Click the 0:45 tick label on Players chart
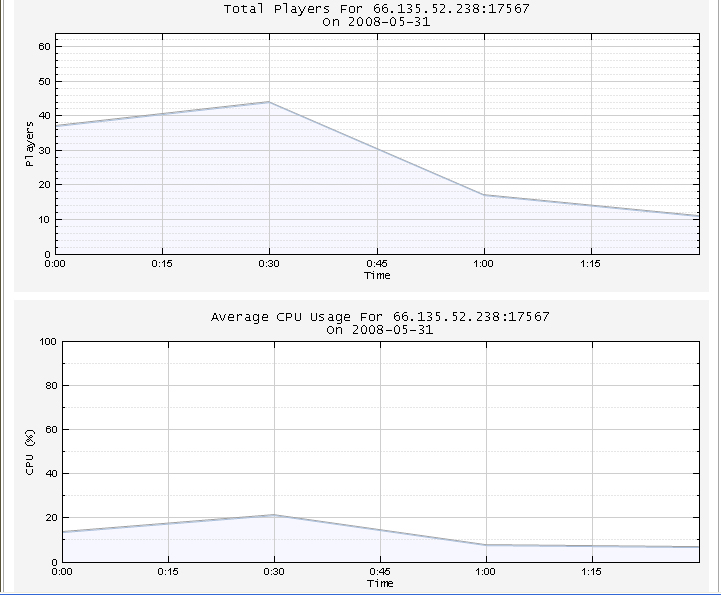This screenshot has height=595, width=721. pyautogui.click(x=376, y=265)
